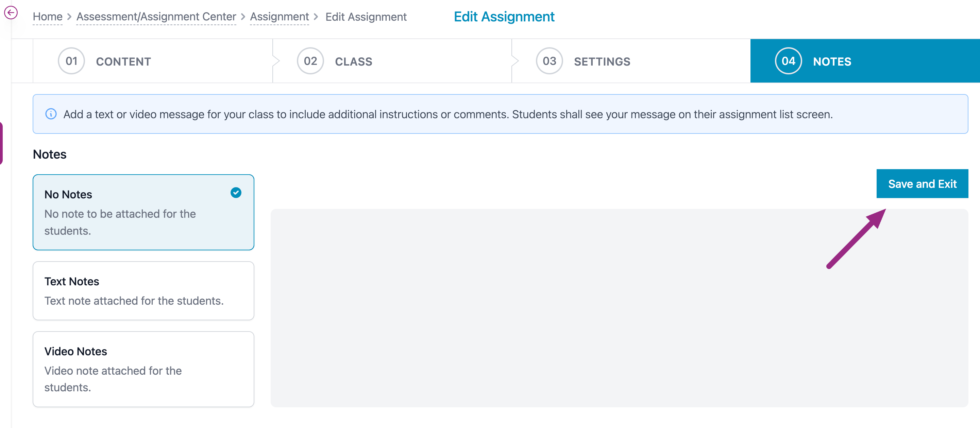Select the Text Notes option
Screen dimensions: 980x428
pos(143,290)
